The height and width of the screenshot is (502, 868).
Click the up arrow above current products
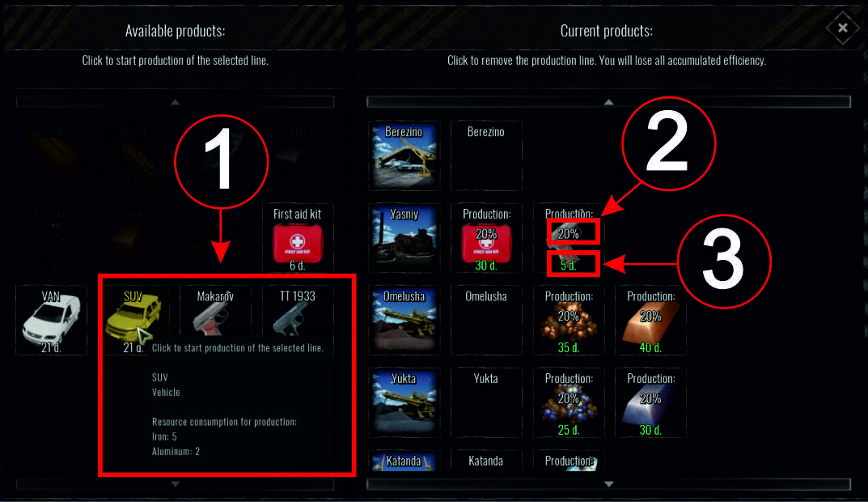pyautogui.click(x=608, y=102)
